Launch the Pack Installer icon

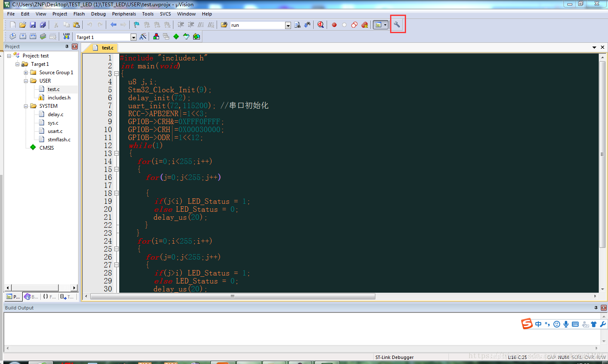click(196, 36)
